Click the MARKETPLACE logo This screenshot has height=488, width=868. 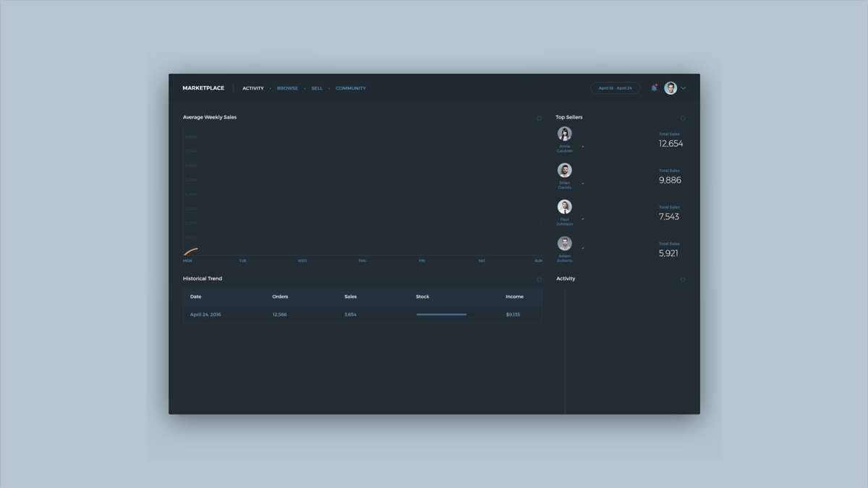point(203,87)
